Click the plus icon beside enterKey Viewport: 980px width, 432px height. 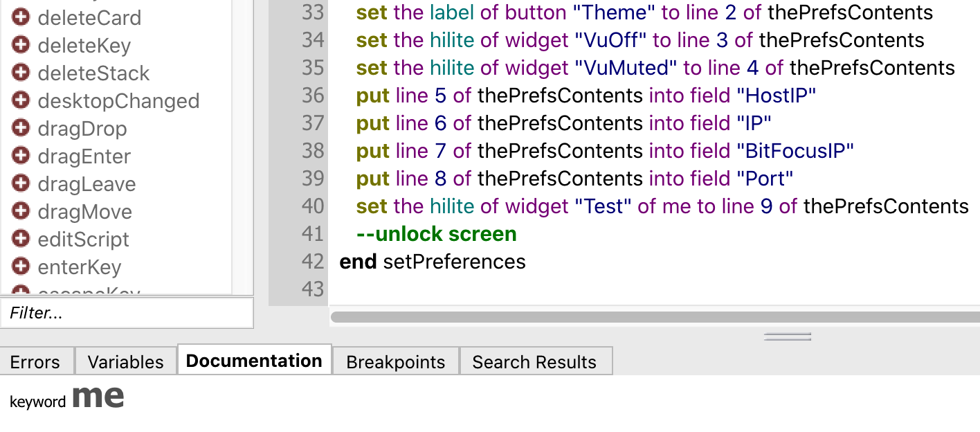[x=21, y=267]
